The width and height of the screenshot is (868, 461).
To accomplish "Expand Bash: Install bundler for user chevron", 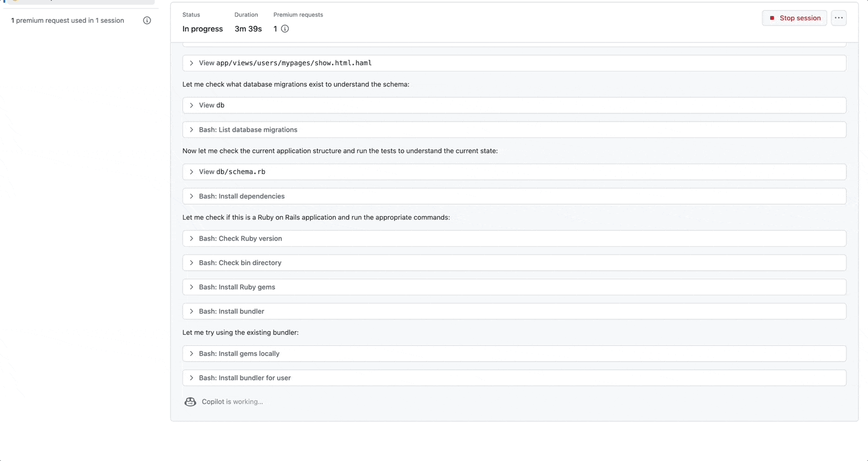I will point(192,378).
